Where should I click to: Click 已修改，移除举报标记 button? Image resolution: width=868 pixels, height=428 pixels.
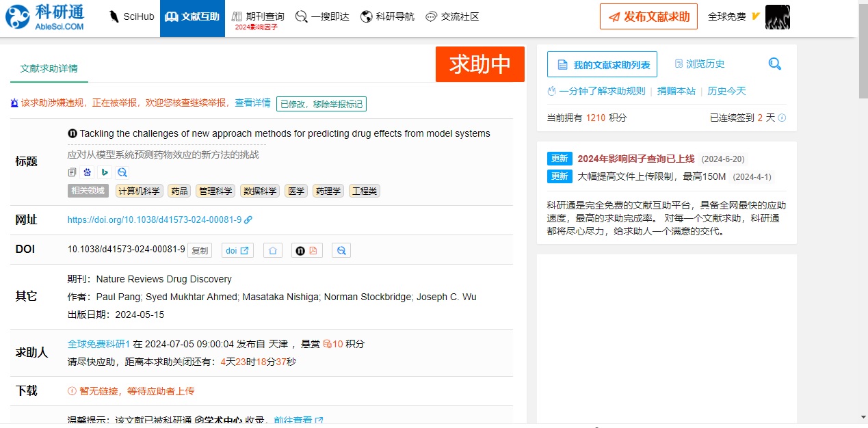click(x=321, y=104)
